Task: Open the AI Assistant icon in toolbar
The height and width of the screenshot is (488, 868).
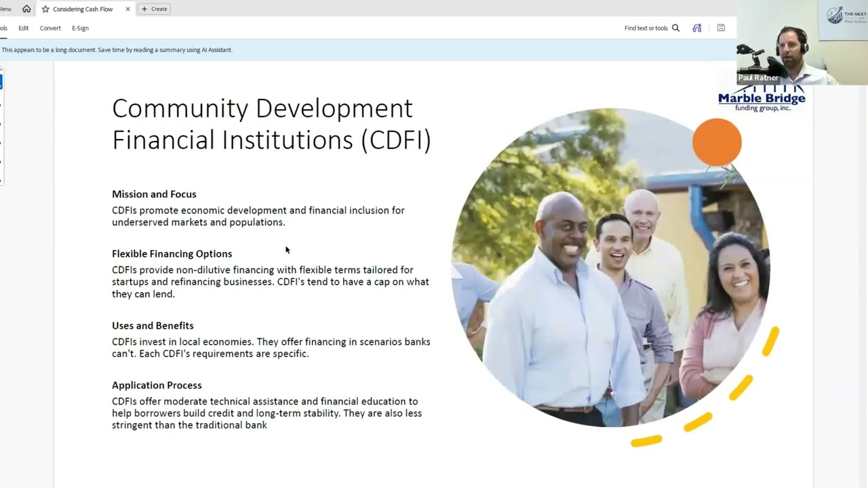Action: coord(697,28)
